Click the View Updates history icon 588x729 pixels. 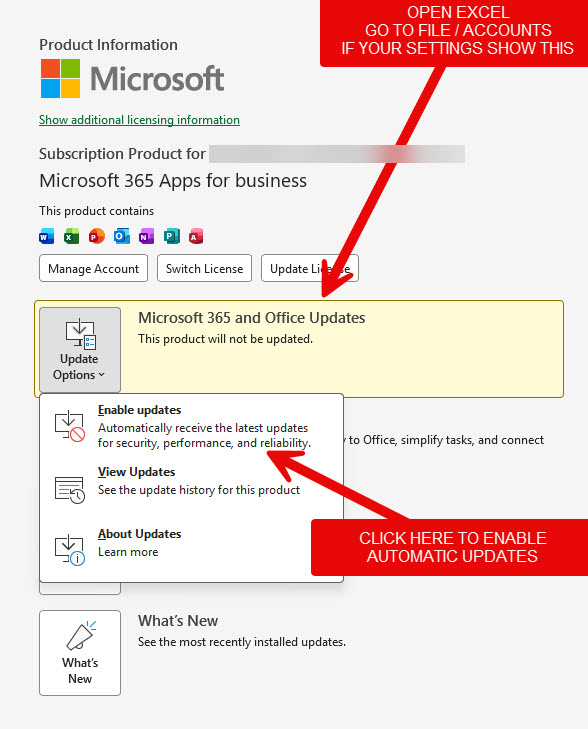click(x=70, y=490)
